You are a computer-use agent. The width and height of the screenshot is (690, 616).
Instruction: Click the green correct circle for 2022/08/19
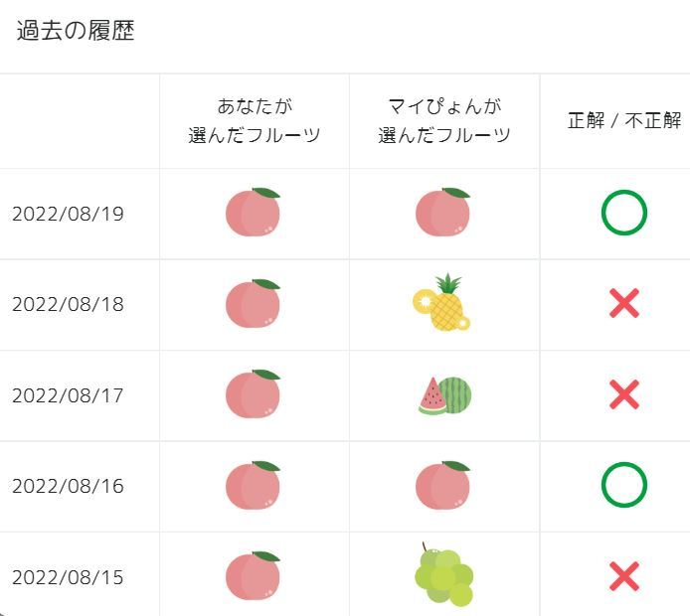623,213
